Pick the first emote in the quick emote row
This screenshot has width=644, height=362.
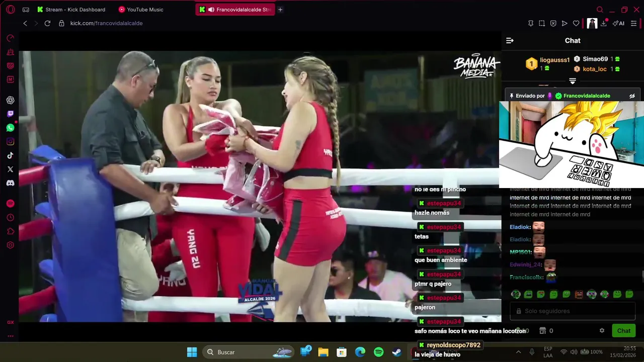pos(516,294)
